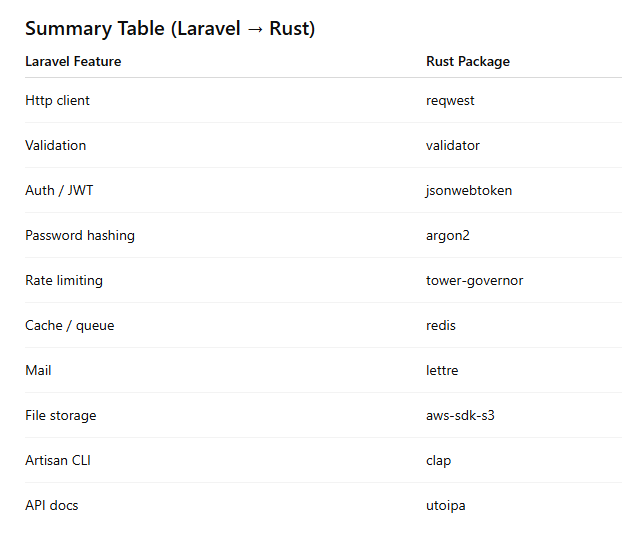Click the Auth / JWT cell
The width and height of the screenshot is (622, 533).
pos(59,190)
